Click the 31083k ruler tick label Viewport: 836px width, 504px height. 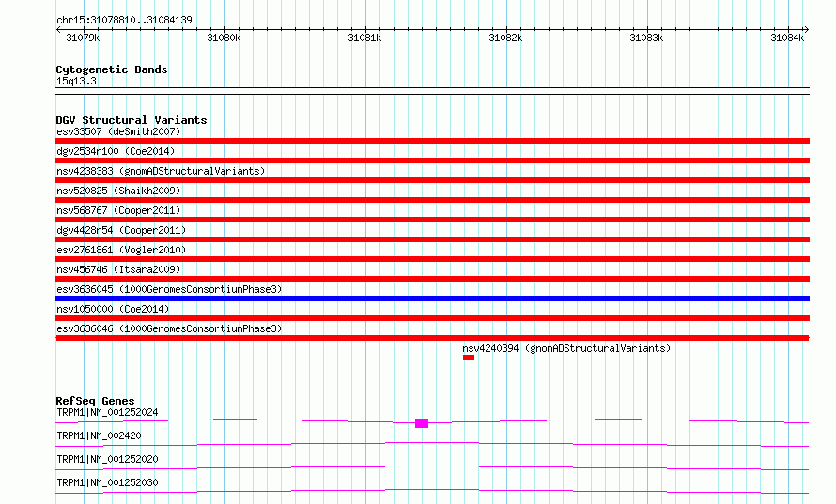tap(646, 38)
